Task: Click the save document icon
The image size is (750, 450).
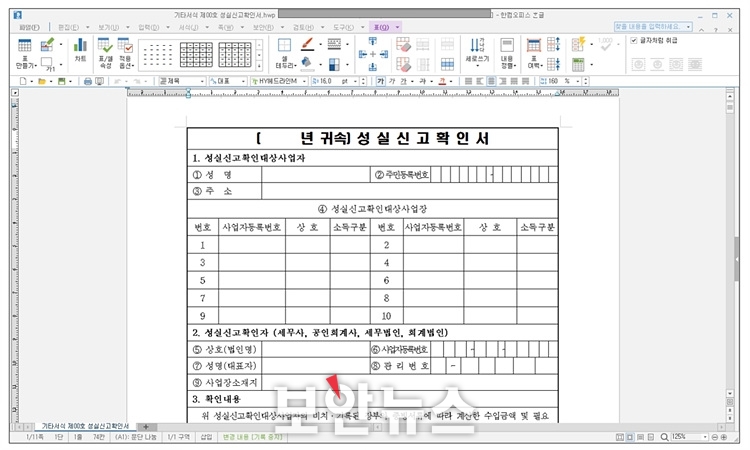Action: pyautogui.click(x=61, y=81)
